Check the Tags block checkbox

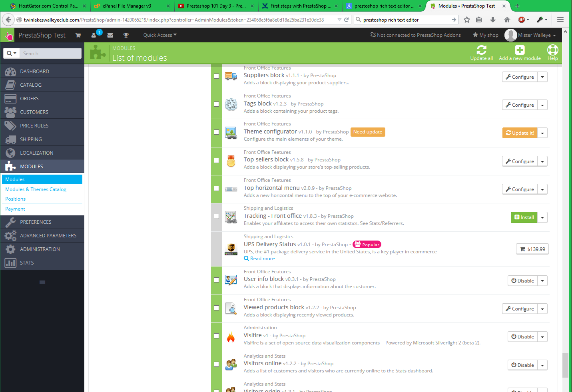pyautogui.click(x=216, y=104)
